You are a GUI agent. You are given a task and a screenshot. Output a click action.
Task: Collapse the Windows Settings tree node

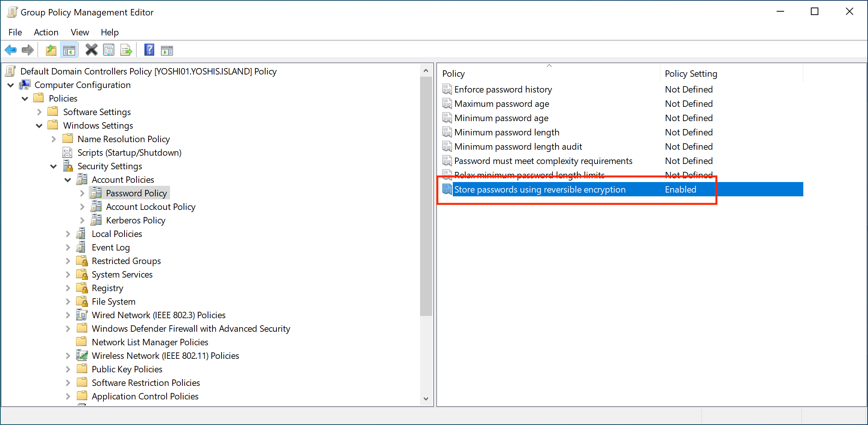[39, 126]
